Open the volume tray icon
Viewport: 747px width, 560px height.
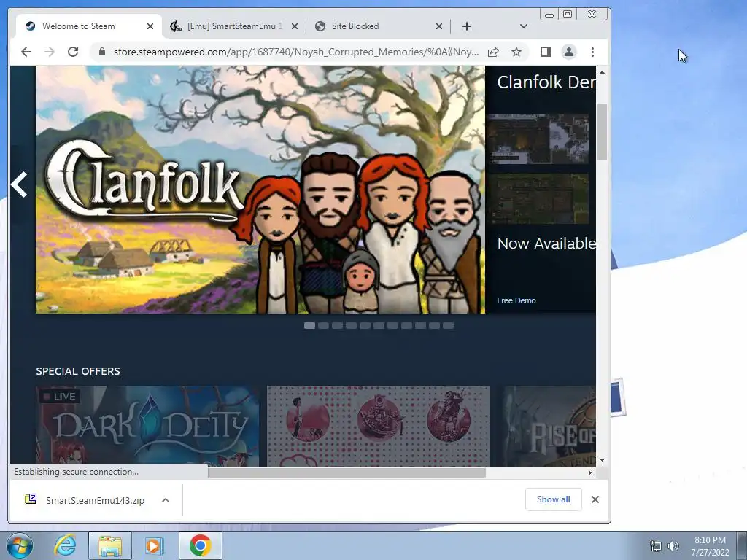point(673,547)
